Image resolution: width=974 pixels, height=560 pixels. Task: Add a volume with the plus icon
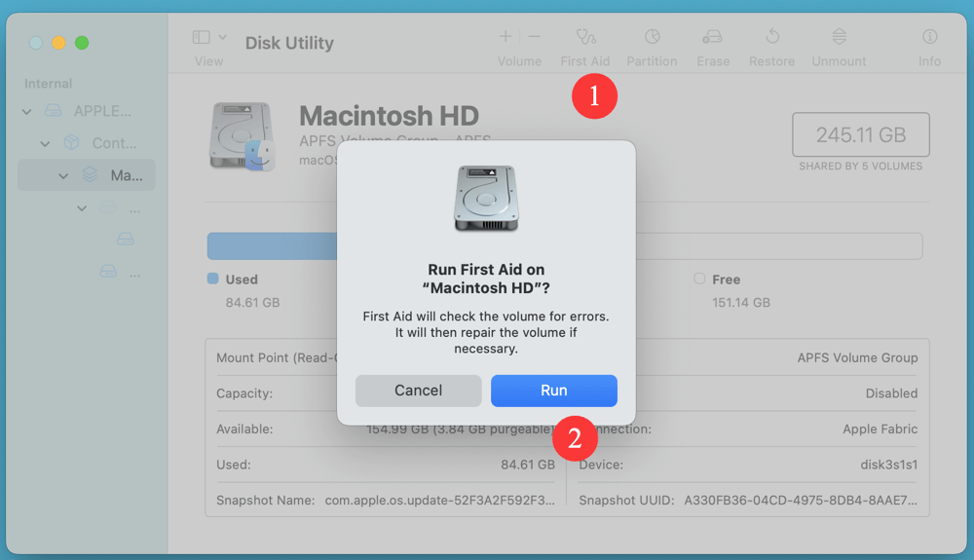506,37
